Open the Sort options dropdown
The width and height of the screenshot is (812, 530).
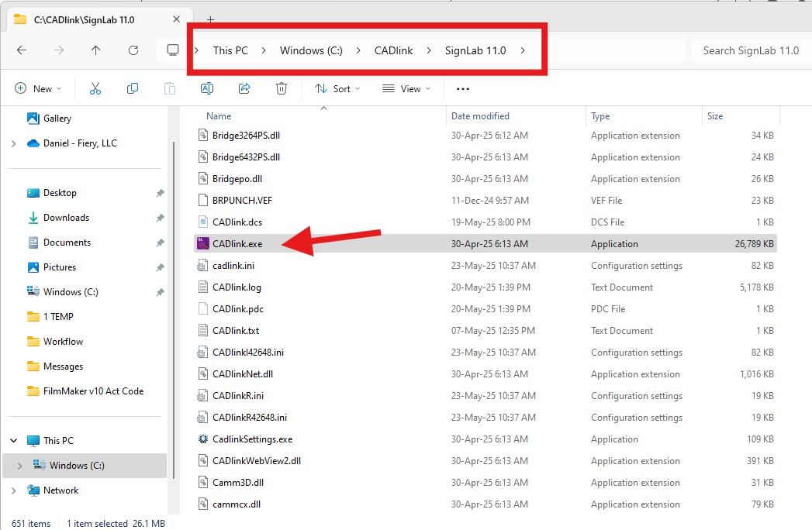337,88
